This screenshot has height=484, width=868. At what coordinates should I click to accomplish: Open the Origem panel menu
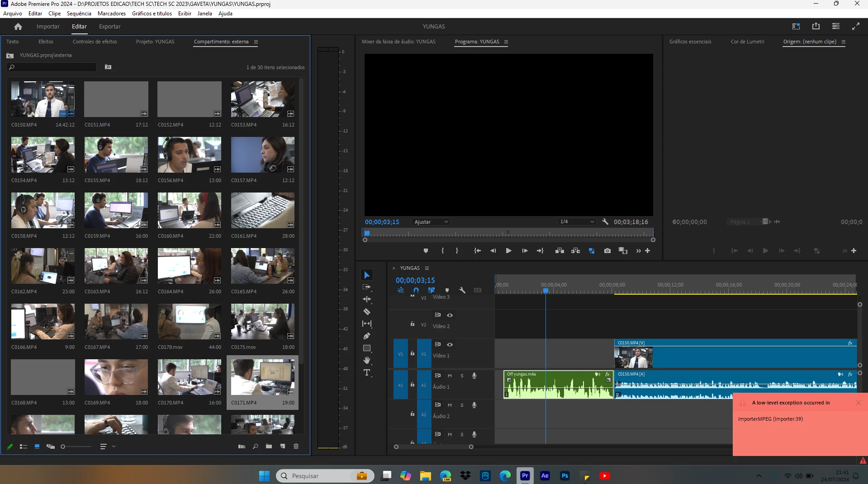[844, 42]
